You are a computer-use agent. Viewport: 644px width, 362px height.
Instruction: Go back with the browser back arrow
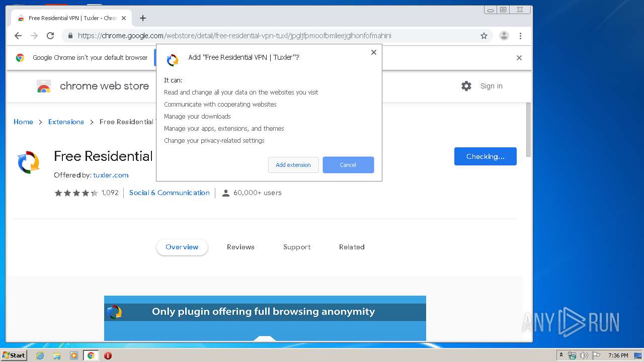coord(18,36)
